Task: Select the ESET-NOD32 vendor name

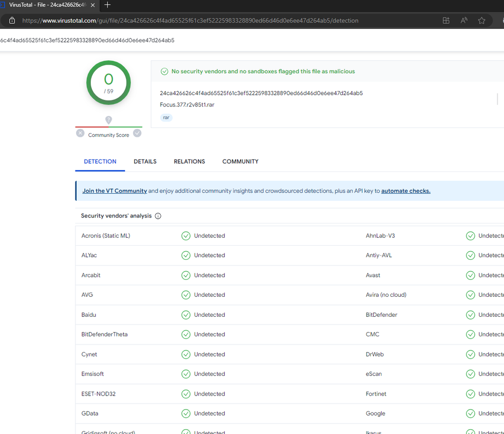Action: click(x=98, y=394)
